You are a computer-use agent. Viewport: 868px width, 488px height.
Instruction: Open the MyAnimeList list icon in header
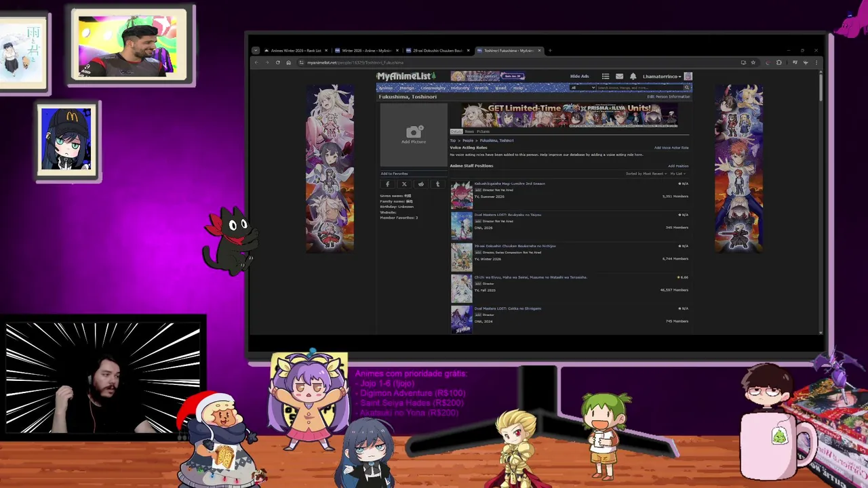(606, 77)
